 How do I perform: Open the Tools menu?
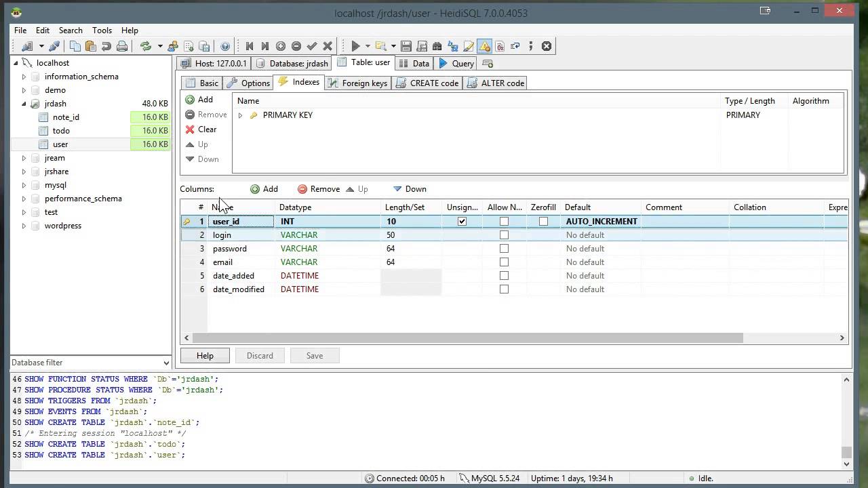coord(102,30)
